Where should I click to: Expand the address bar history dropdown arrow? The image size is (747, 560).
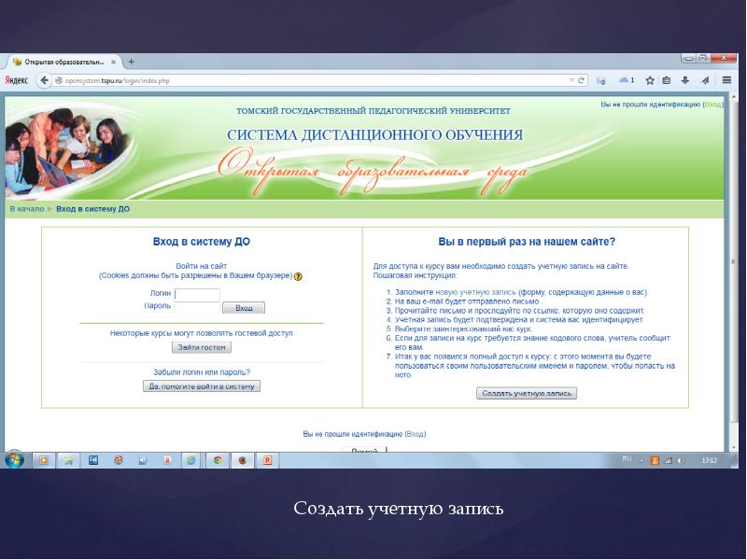pos(572,80)
